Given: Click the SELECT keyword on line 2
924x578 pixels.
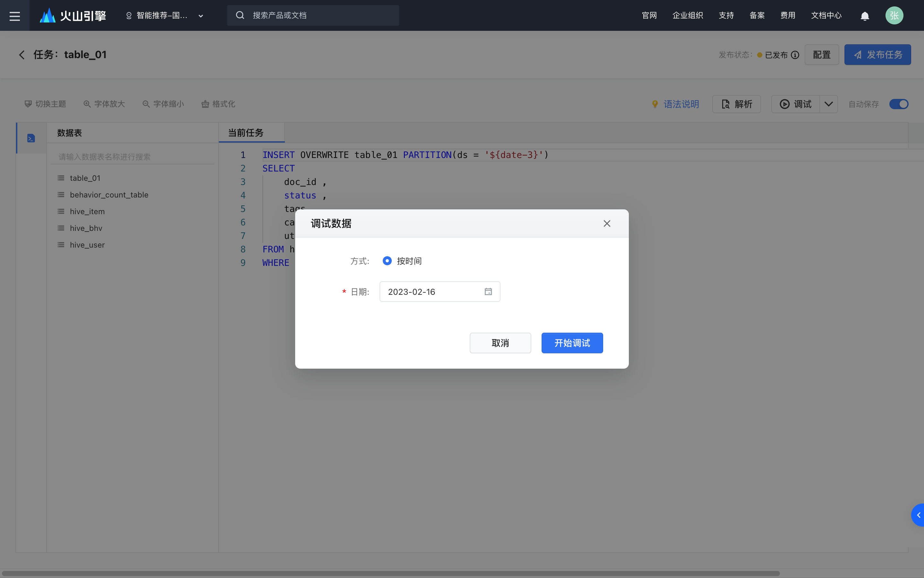Looking at the screenshot, I should [278, 168].
